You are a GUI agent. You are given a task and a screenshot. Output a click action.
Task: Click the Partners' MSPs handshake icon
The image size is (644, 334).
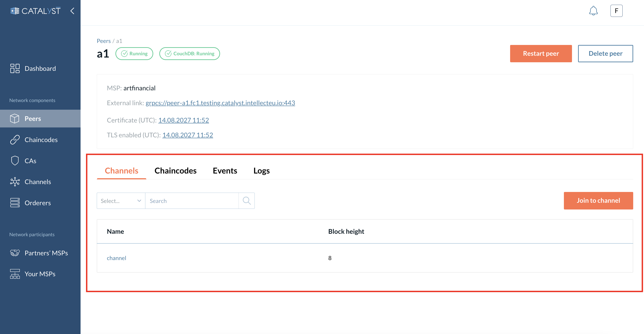tap(15, 253)
